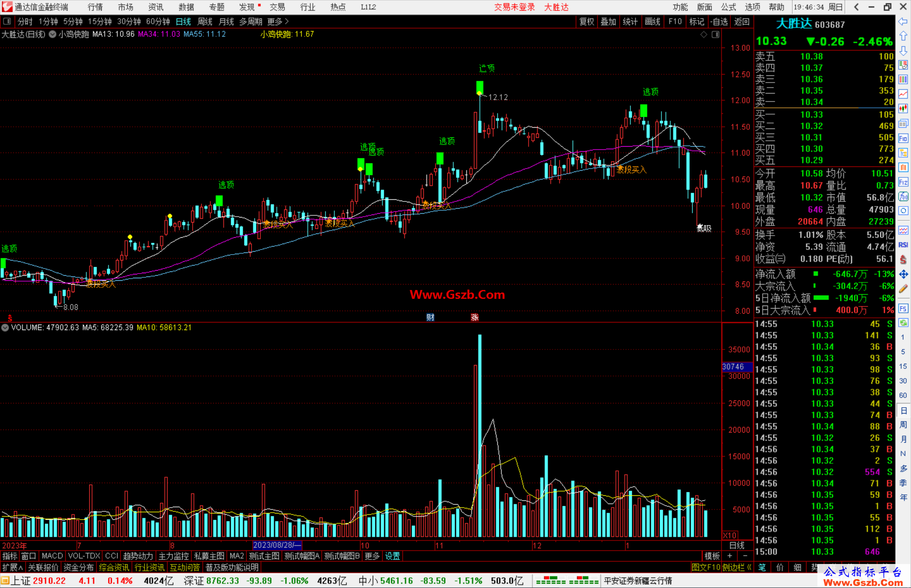
Task: Open the 行情 menu
Action: 95,7
